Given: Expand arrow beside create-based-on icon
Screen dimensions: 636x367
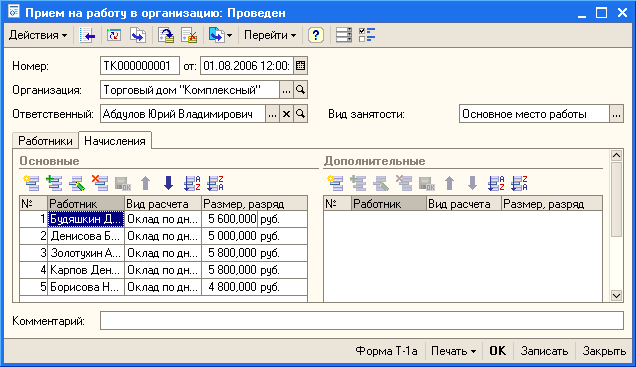Looking at the screenshot, I should pyautogui.click(x=230, y=36).
